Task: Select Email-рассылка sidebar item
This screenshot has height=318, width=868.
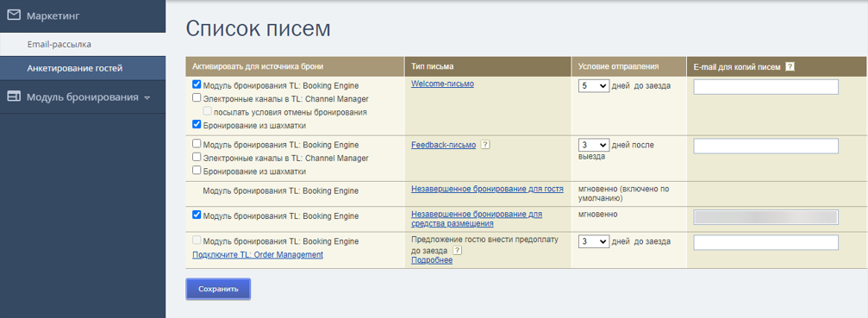Action: (x=83, y=44)
